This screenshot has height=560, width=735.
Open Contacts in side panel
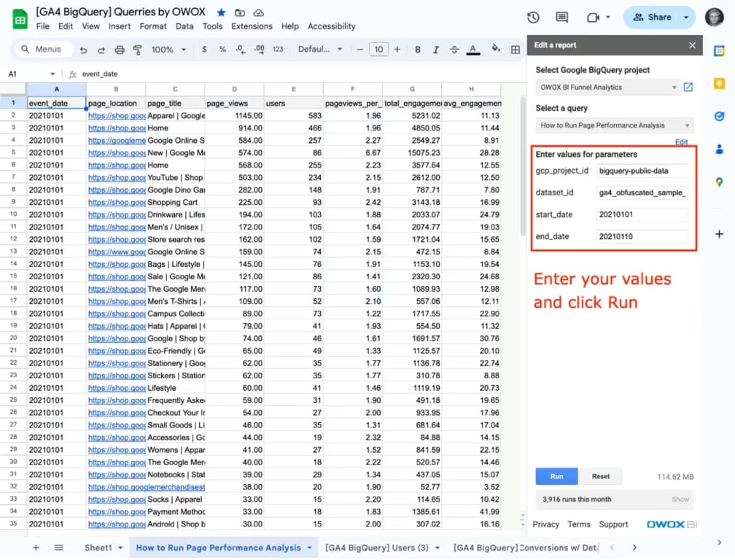click(x=719, y=149)
